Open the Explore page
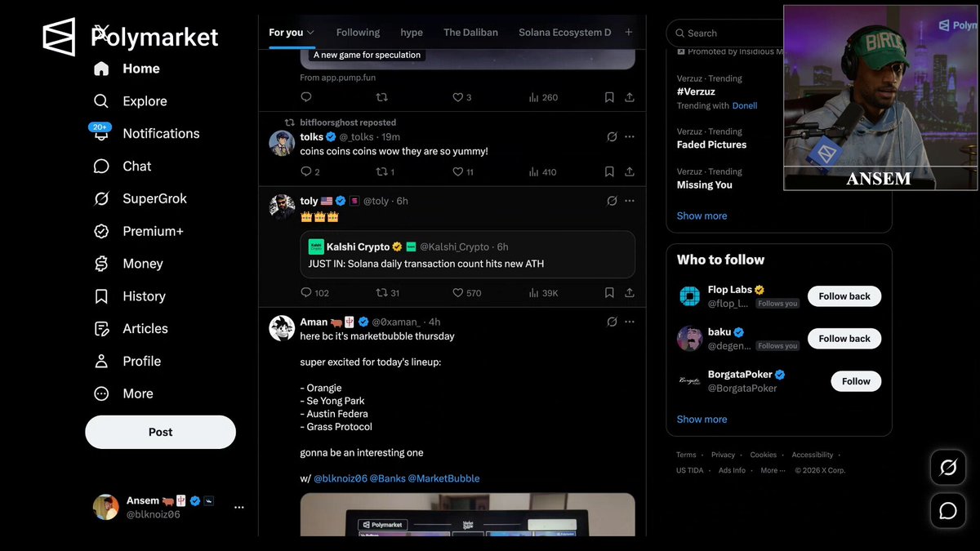The width and height of the screenshot is (980, 551). pos(130,101)
